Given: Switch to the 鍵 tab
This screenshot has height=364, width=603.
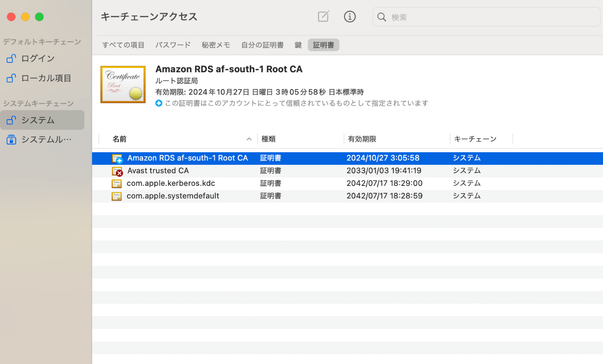Looking at the screenshot, I should [x=298, y=45].
